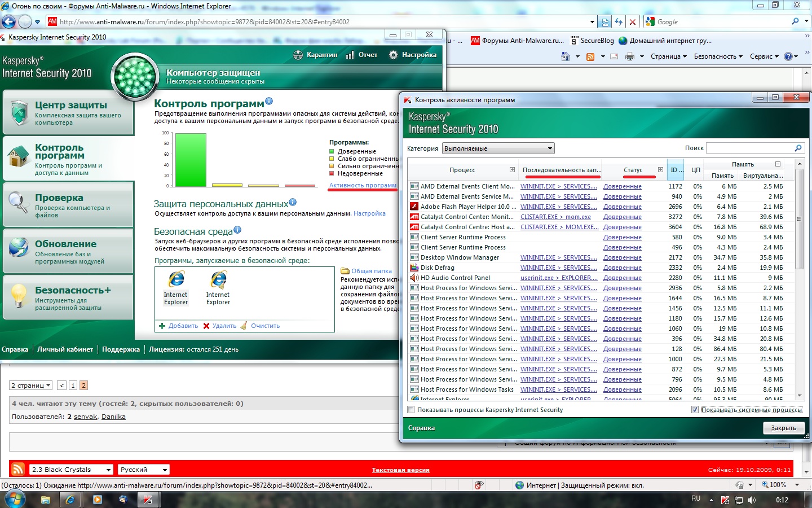Click the green Доверенные legend swatch
Viewport: 812px width, 508px height.
(x=332, y=151)
